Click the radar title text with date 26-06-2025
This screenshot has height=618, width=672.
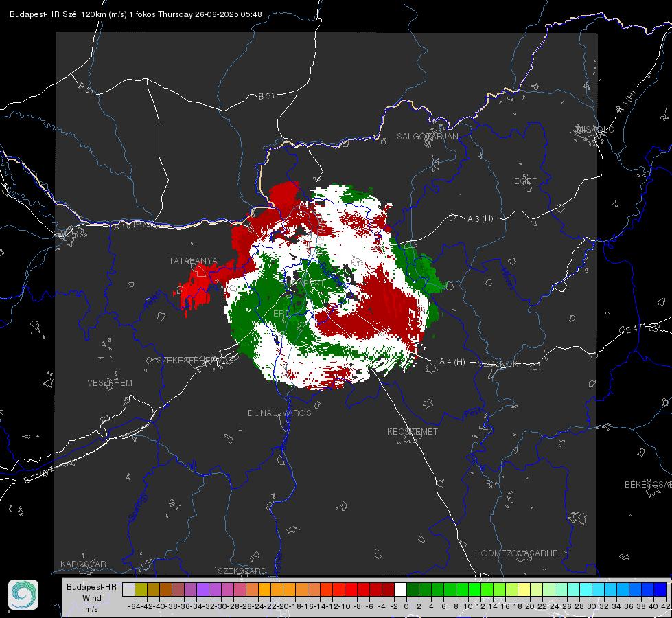[136, 14]
